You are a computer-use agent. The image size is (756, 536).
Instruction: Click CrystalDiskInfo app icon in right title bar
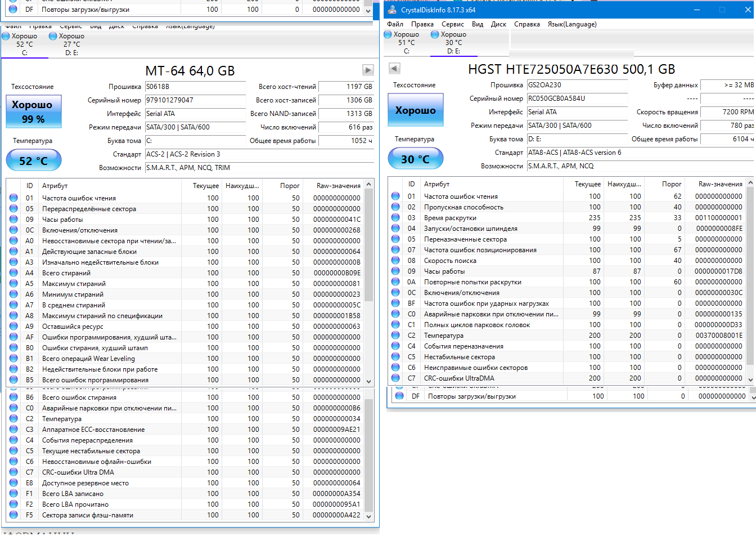point(392,10)
